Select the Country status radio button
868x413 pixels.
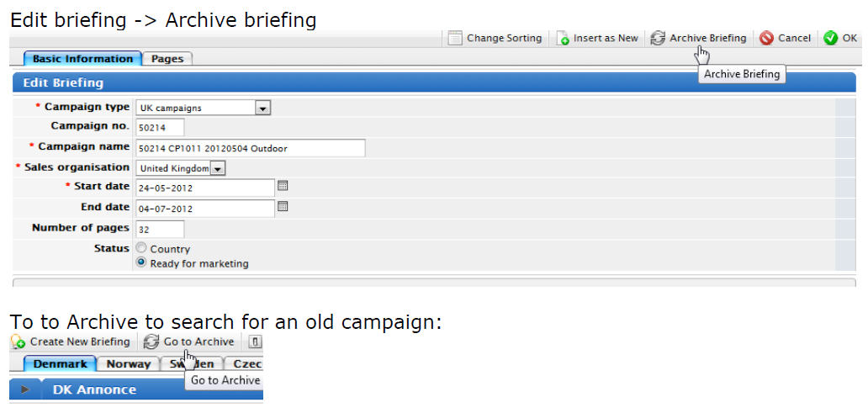pos(141,249)
